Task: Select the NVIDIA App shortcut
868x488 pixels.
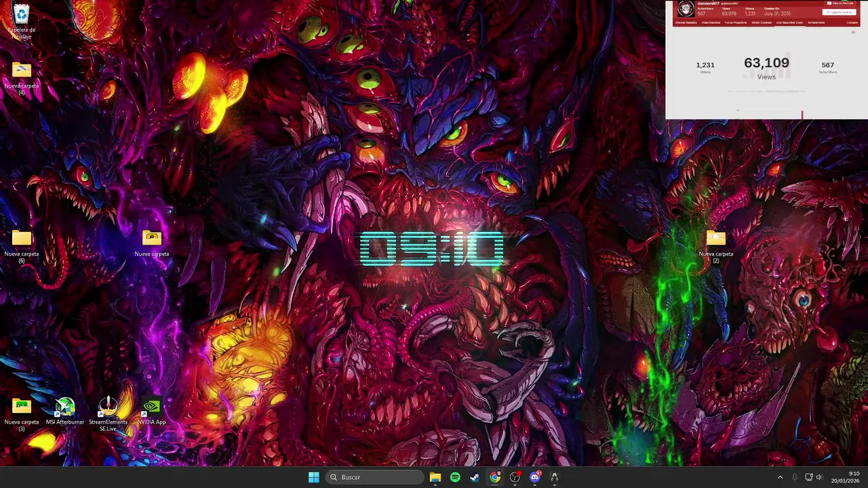Action: tap(152, 411)
